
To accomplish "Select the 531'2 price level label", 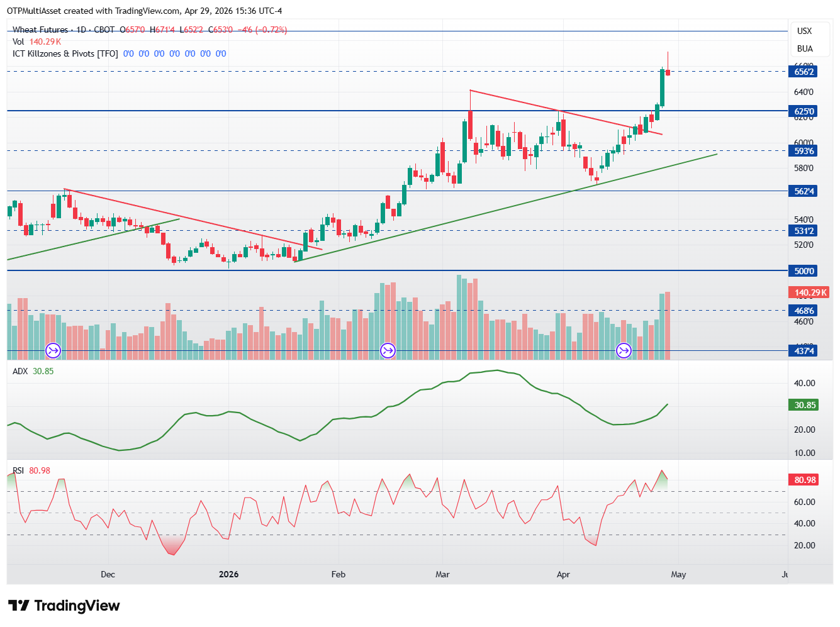I will pos(803,231).
